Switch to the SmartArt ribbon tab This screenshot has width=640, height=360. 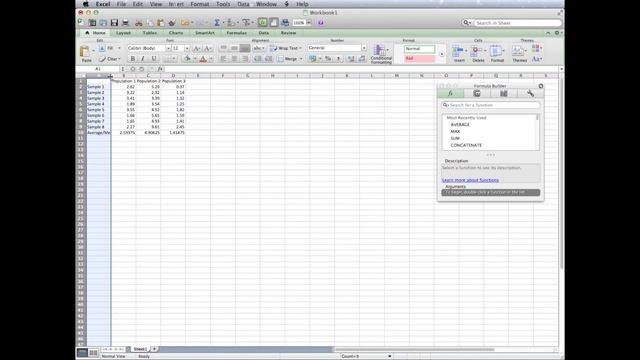click(x=204, y=33)
